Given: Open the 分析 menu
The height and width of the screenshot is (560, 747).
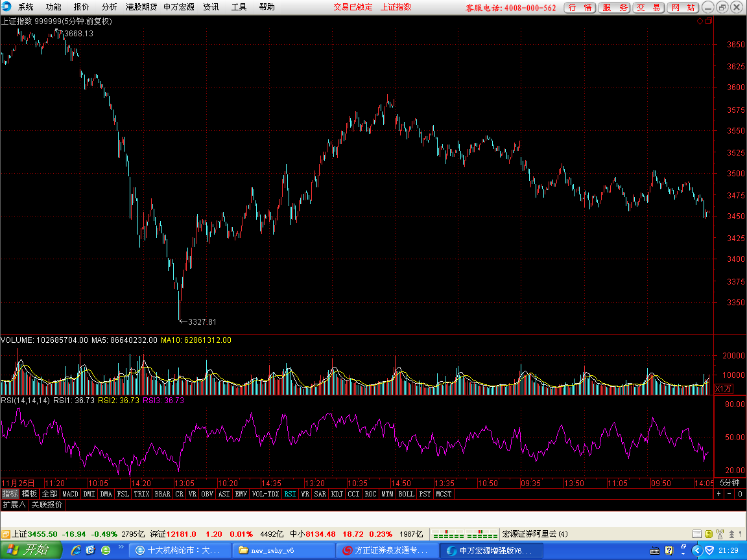Looking at the screenshot, I should click(109, 7).
